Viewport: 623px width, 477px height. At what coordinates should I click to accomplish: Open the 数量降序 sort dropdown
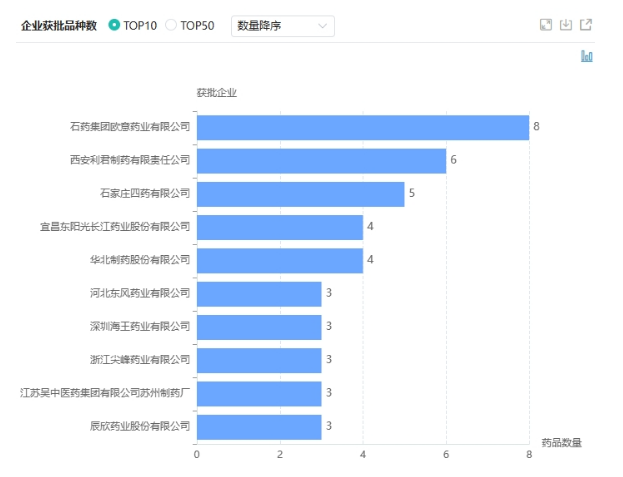[x=283, y=26]
